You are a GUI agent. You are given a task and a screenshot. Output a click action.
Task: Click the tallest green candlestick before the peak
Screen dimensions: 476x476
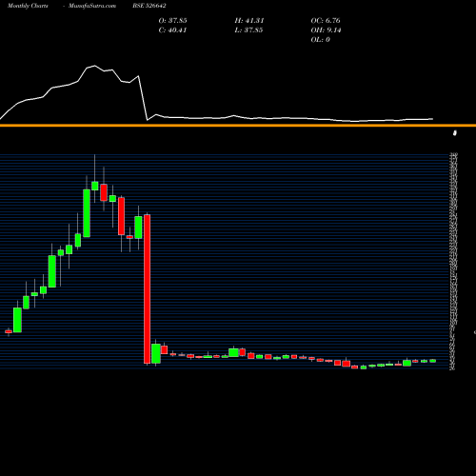[x=87, y=213]
